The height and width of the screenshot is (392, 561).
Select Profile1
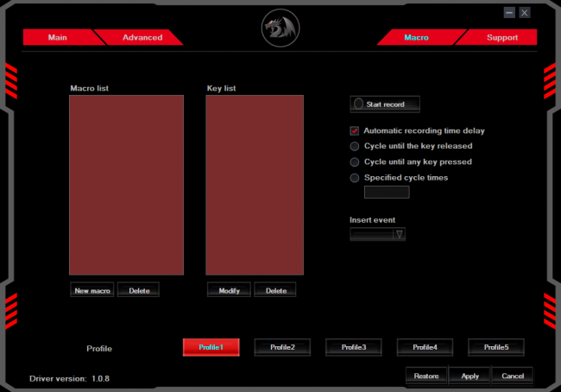coord(211,347)
